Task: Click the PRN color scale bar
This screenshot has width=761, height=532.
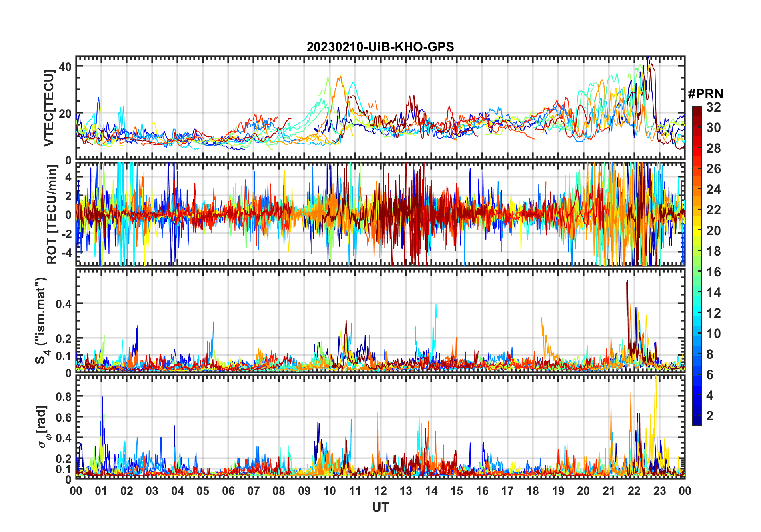Action: tap(697, 266)
